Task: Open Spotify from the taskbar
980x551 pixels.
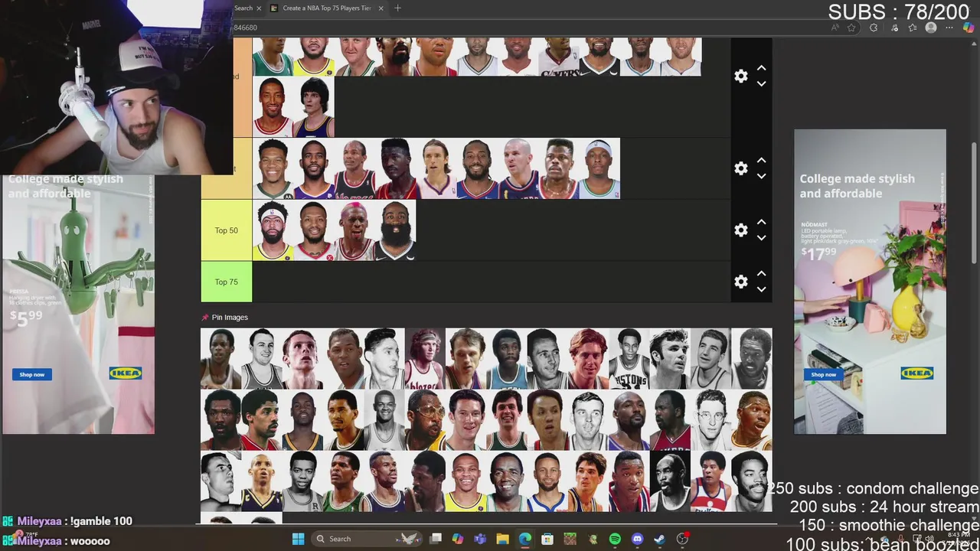Action: pos(615,539)
